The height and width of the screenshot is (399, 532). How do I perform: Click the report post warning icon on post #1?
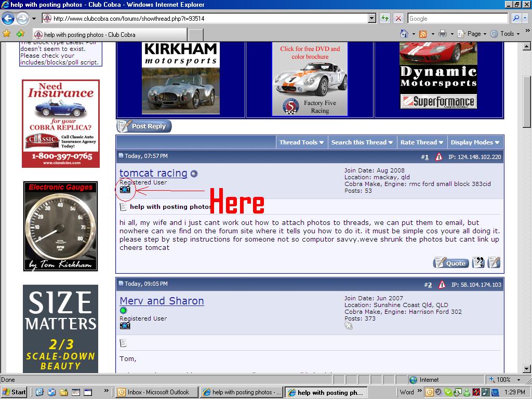point(438,156)
